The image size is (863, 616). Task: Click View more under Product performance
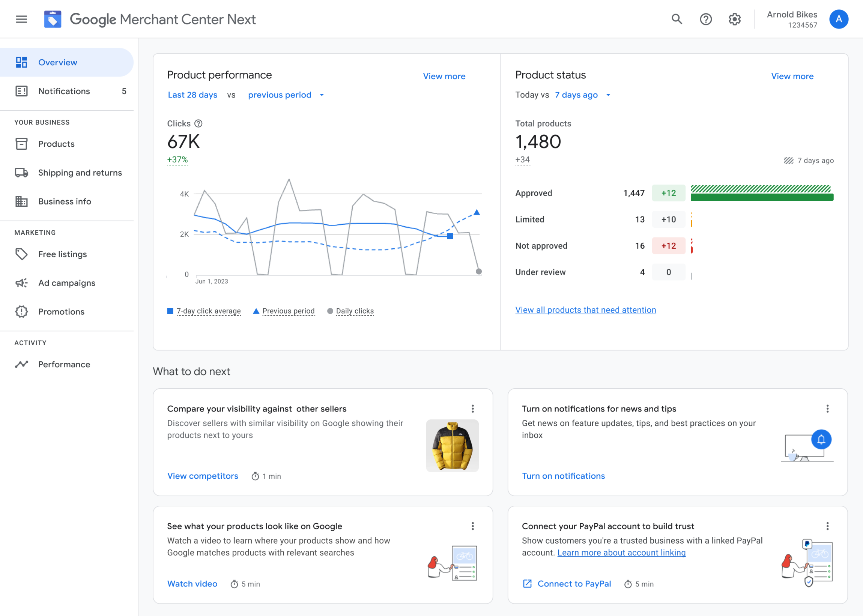tap(444, 76)
